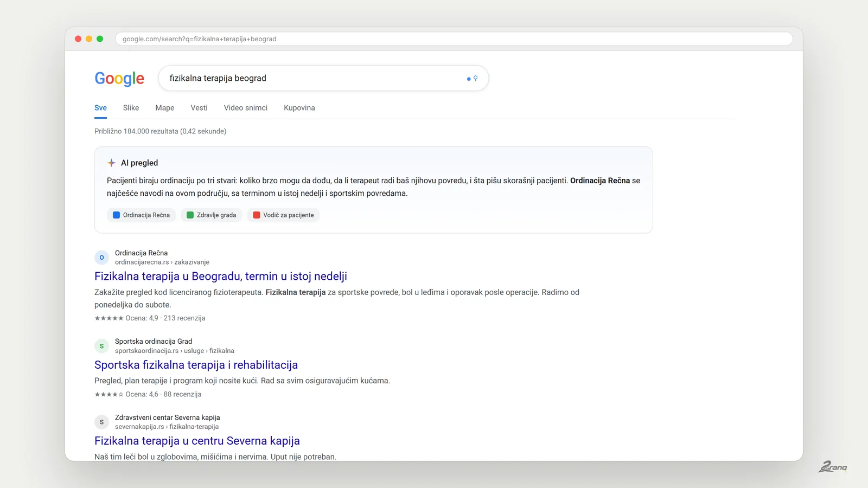The height and width of the screenshot is (488, 868).
Task: Click the sportskaordinacija.rs › usluge › fizikalna breadcrumb
Action: tap(175, 351)
